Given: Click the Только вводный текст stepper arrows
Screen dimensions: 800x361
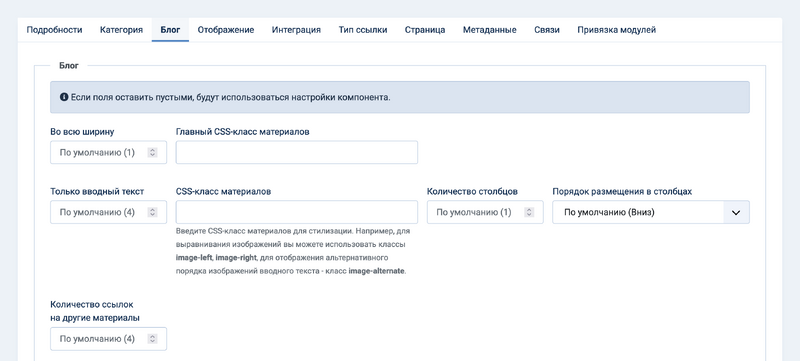Looking at the screenshot, I should [x=153, y=212].
